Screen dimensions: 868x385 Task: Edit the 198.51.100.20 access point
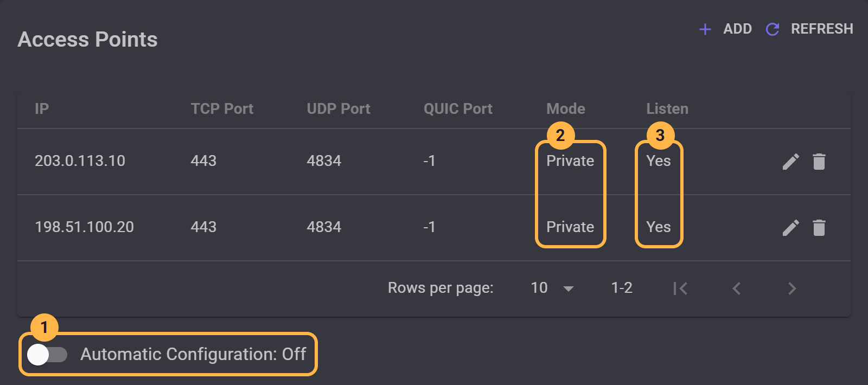click(791, 228)
